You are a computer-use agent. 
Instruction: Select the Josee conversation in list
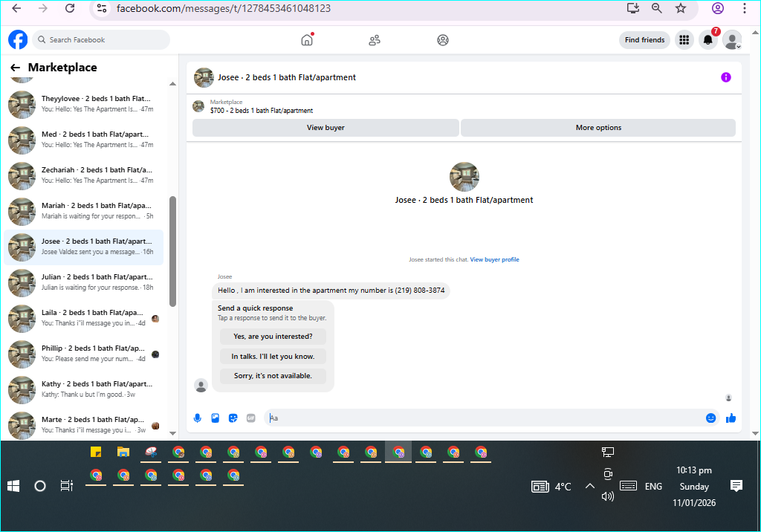(x=84, y=247)
